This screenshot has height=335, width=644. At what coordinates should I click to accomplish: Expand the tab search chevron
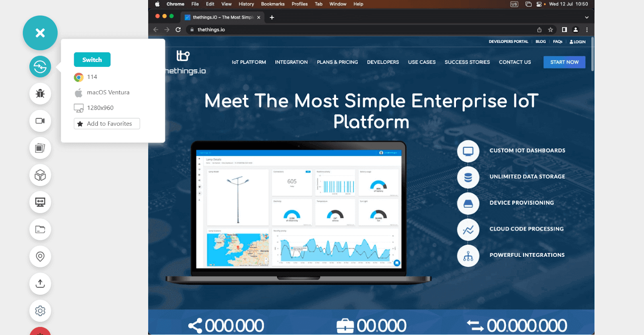[x=586, y=17]
